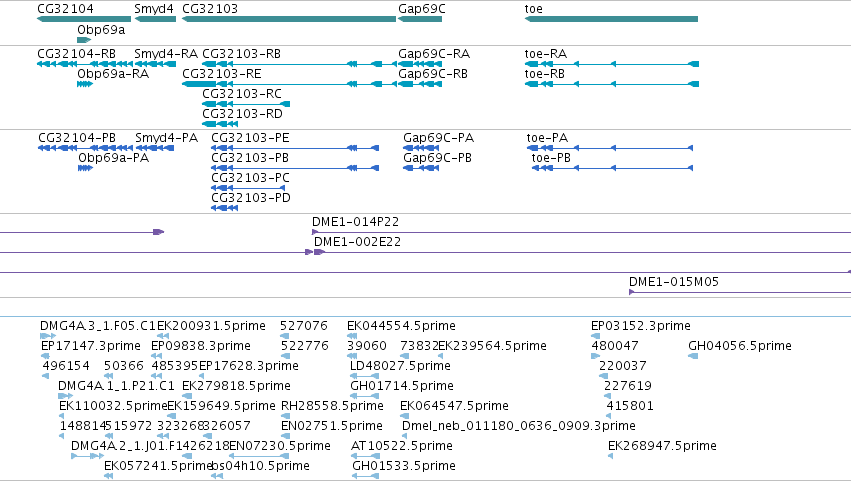851x481 pixels.
Task: Click the EP17628.3prime label
Action: (249, 366)
